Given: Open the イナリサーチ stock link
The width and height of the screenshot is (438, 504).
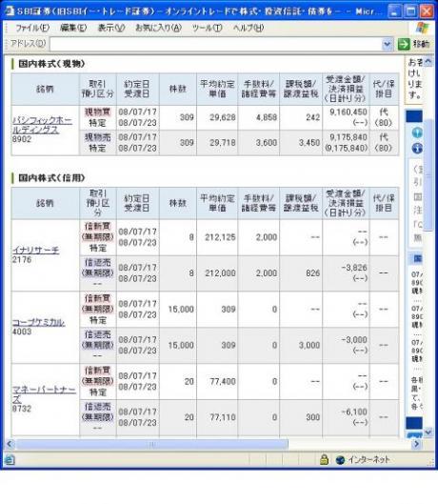Looking at the screenshot, I should click(x=35, y=250).
